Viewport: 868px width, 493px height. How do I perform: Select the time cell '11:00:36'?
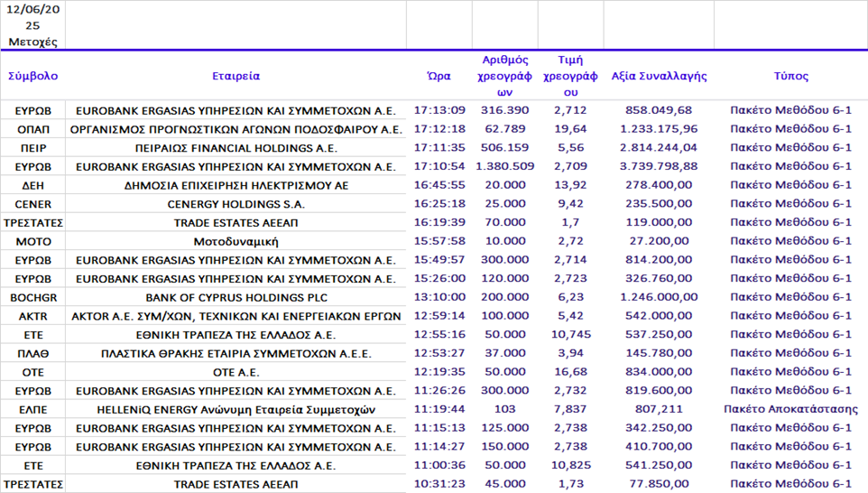[x=439, y=465]
